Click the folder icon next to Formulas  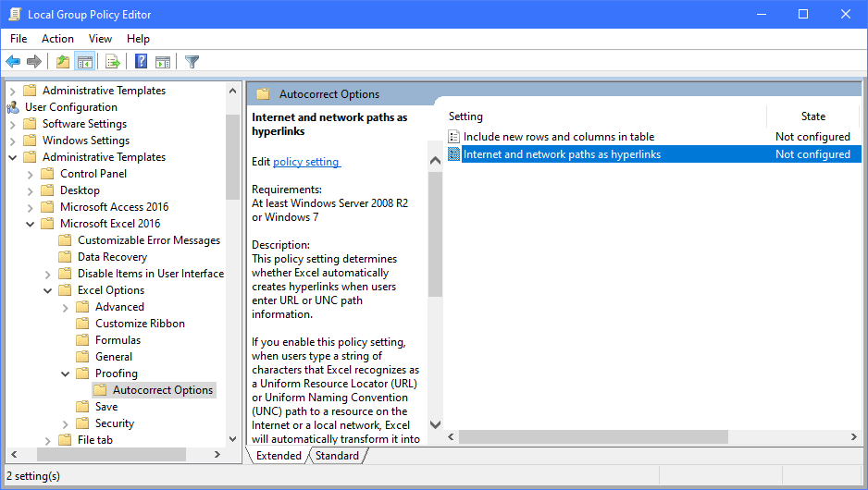[x=82, y=339]
